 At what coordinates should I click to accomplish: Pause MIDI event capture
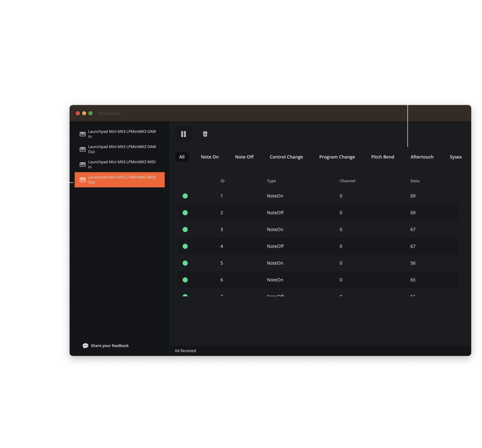pyautogui.click(x=184, y=134)
